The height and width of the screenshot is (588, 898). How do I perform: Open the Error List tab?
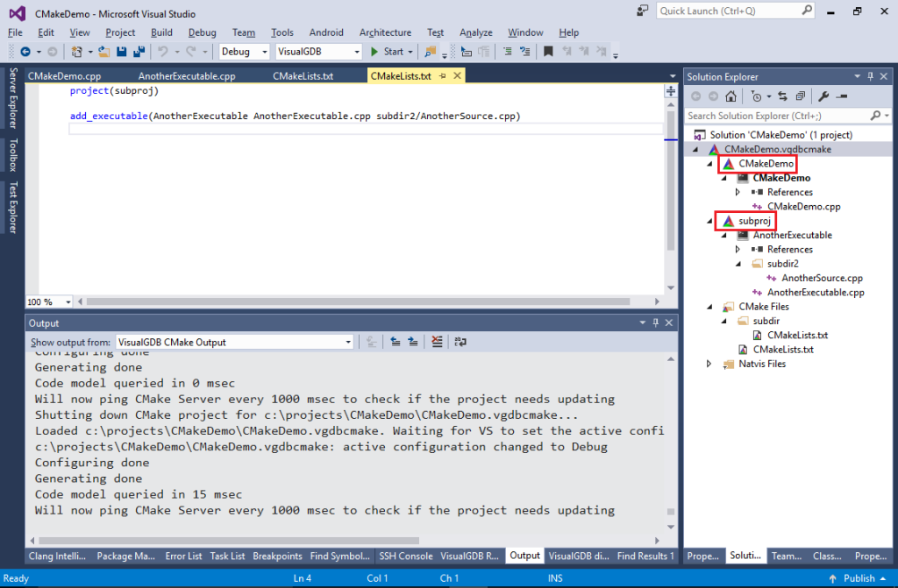coord(183,556)
